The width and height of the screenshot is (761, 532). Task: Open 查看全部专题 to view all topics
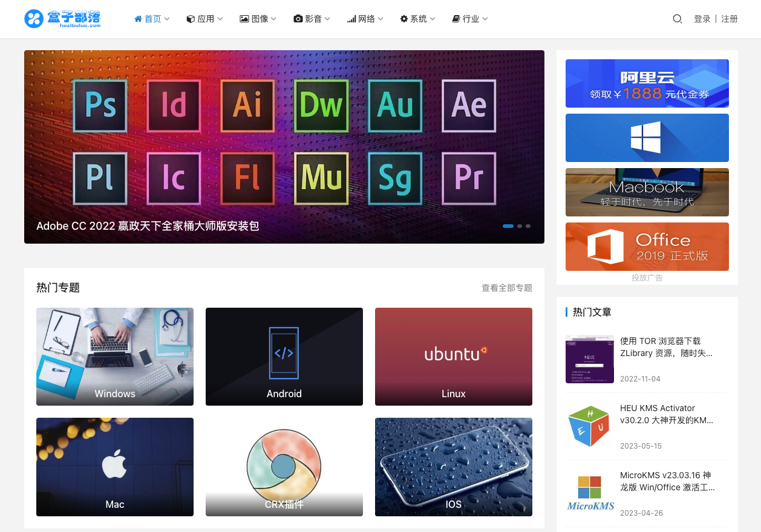pyautogui.click(x=507, y=288)
